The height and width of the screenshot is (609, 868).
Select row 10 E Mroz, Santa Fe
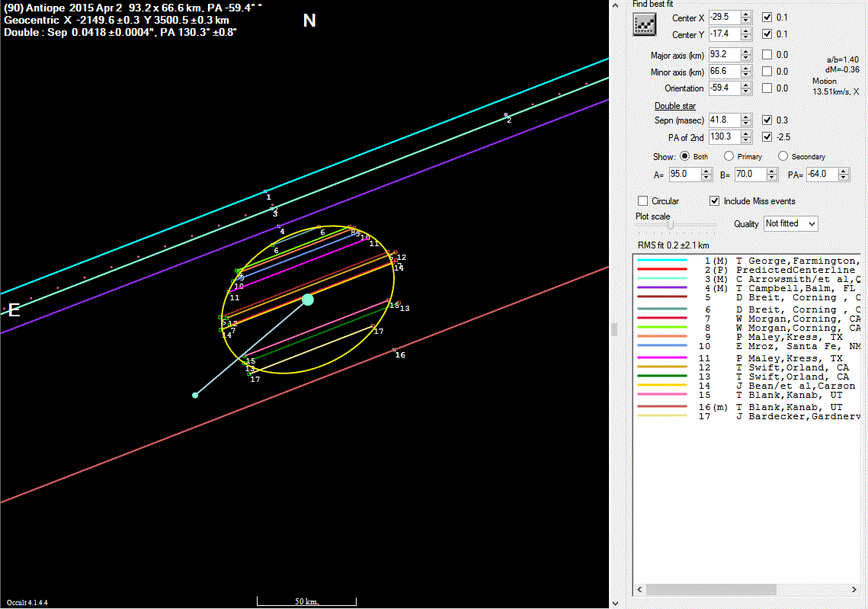747,346
